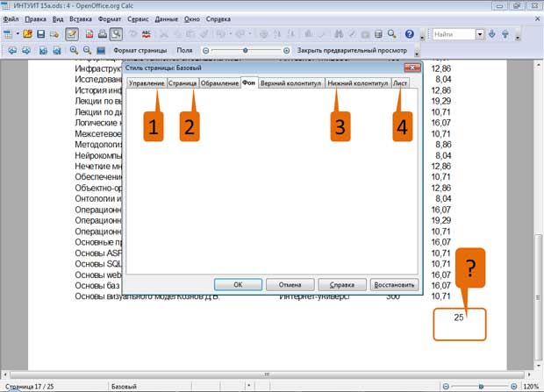
Task: Jump to the first page in preview
Action: pos(43,51)
